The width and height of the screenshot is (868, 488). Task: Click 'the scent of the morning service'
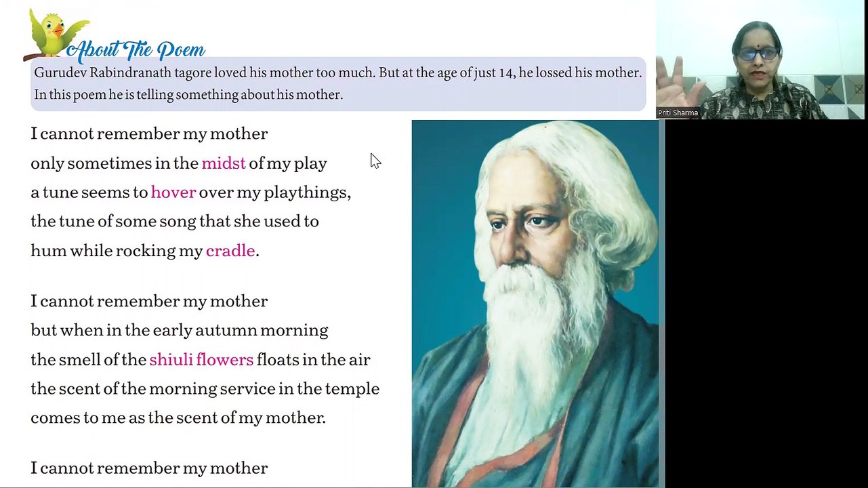(x=205, y=389)
